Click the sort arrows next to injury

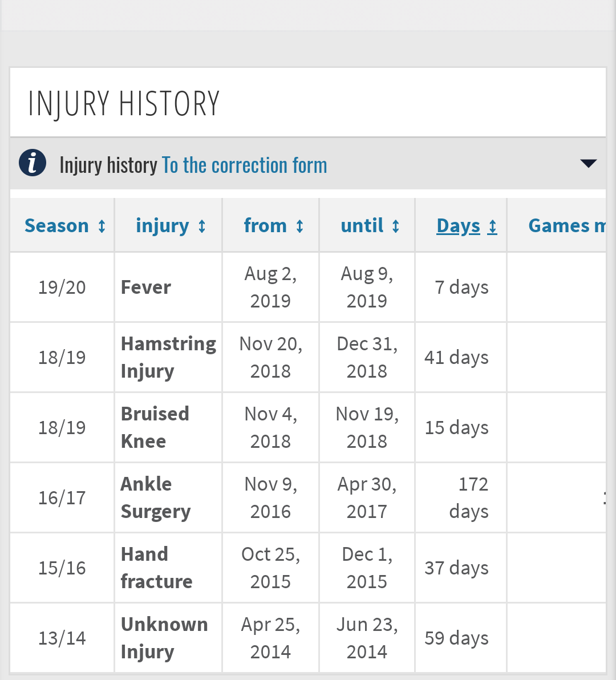pyautogui.click(x=201, y=226)
